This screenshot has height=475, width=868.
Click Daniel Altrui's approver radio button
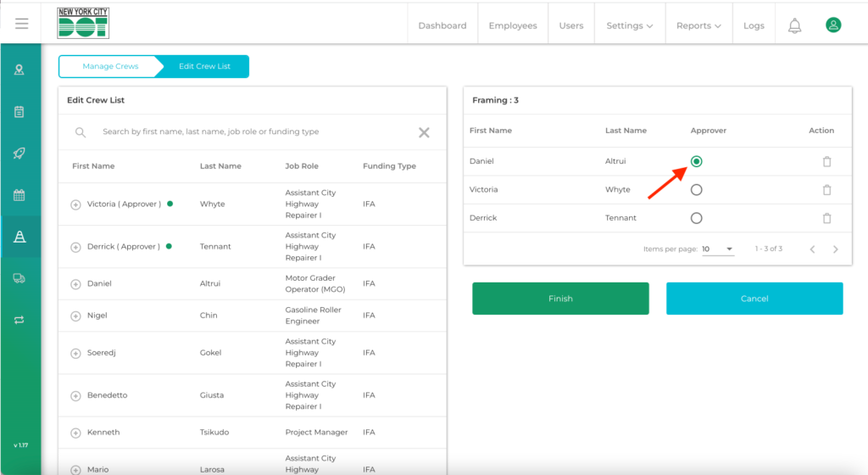click(696, 161)
